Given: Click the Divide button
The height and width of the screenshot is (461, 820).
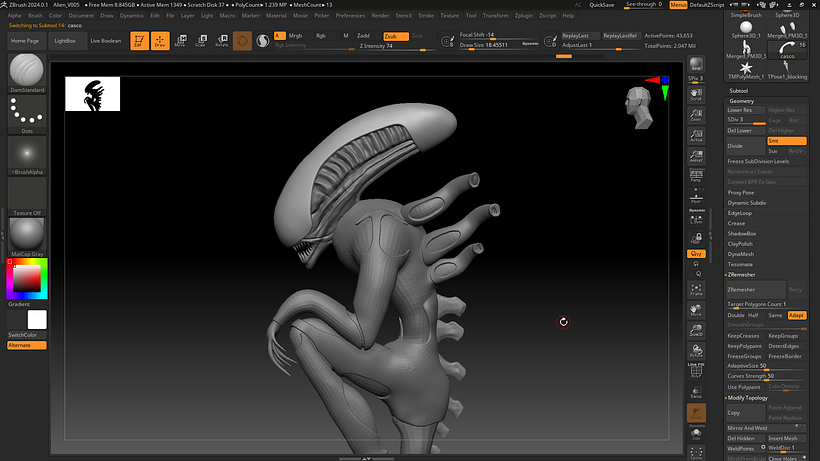Looking at the screenshot, I should pyautogui.click(x=746, y=146).
